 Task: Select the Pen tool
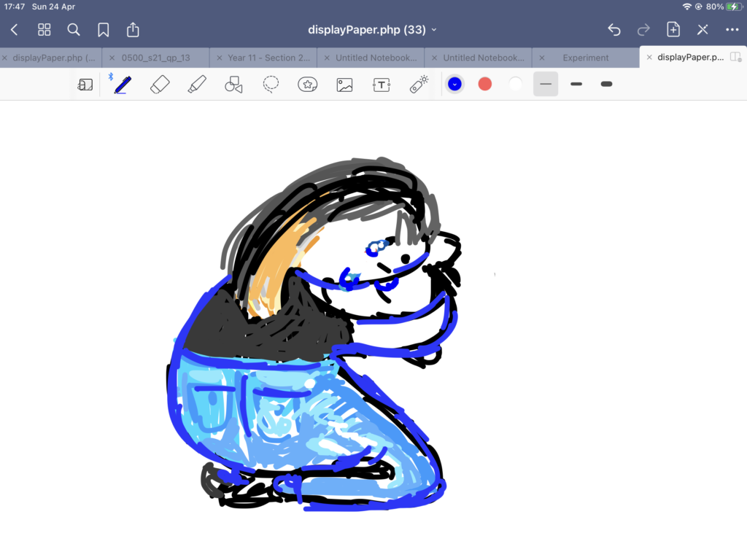[122, 85]
